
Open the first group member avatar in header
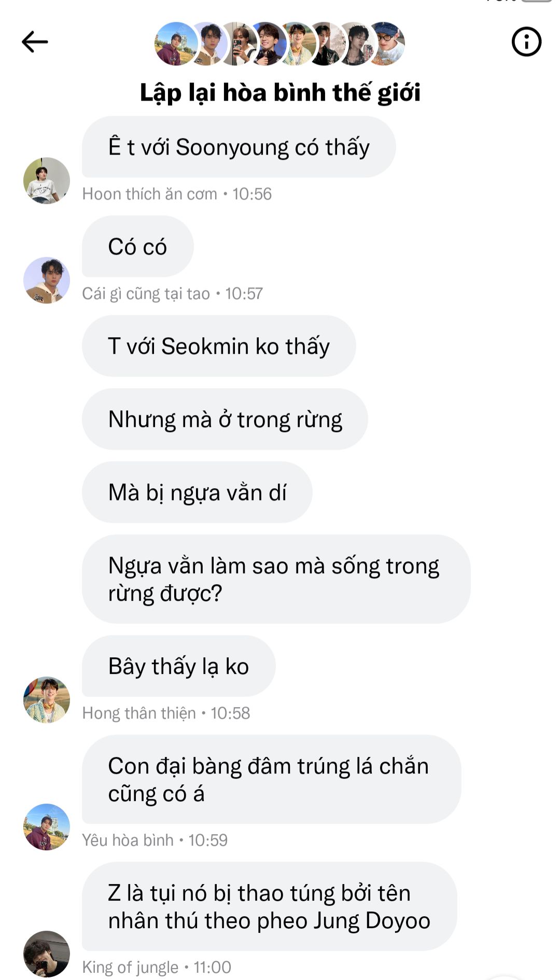(176, 44)
